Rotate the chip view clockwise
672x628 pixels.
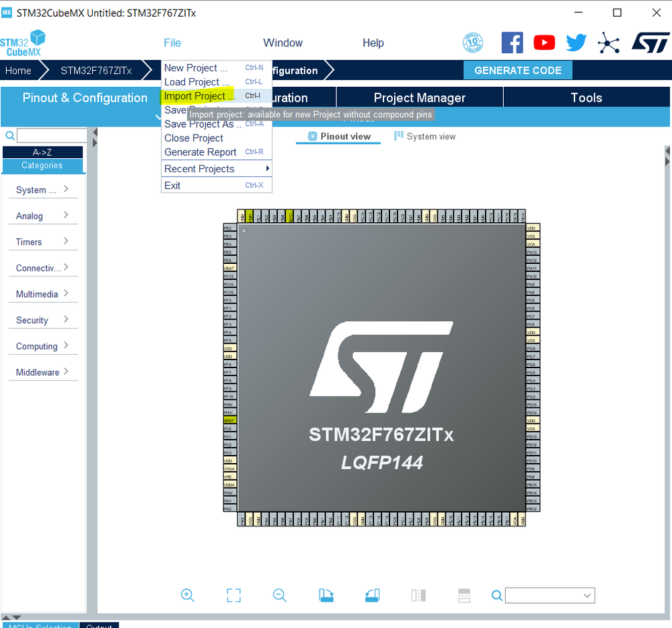[x=326, y=596]
